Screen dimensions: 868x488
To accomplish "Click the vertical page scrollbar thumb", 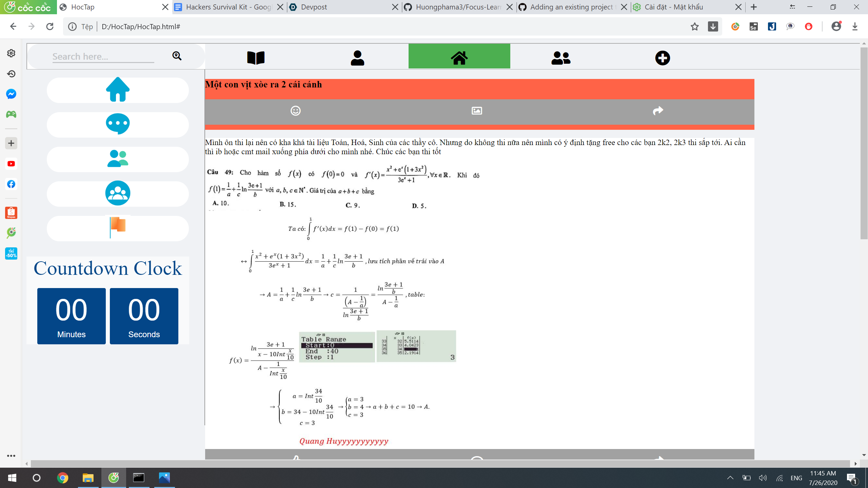I will coord(864,142).
